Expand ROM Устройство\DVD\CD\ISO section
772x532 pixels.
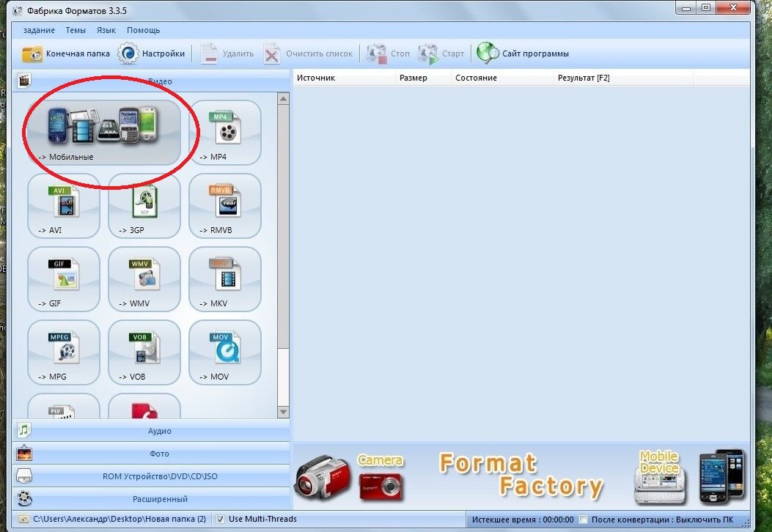[x=151, y=476]
